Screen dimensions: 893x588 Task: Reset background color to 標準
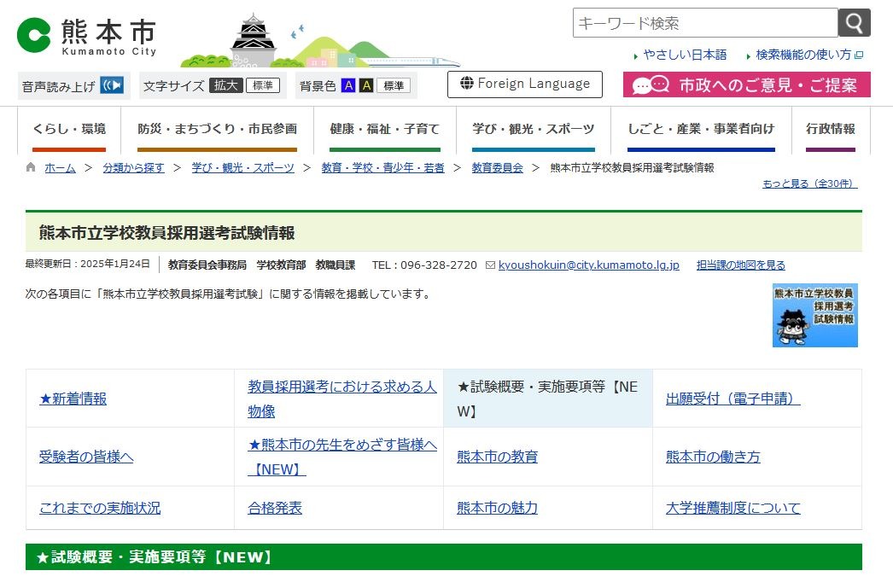click(394, 85)
